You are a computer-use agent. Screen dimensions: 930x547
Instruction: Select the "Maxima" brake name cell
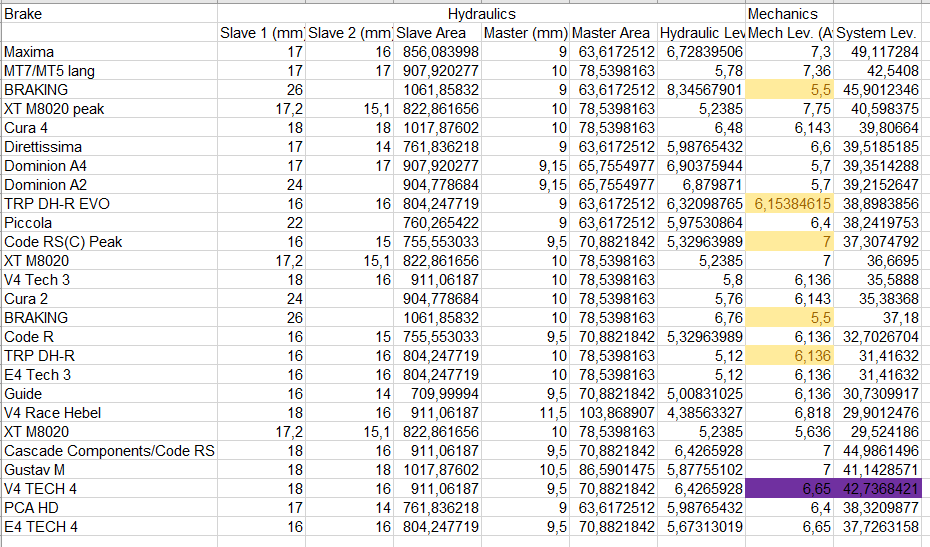point(30,52)
